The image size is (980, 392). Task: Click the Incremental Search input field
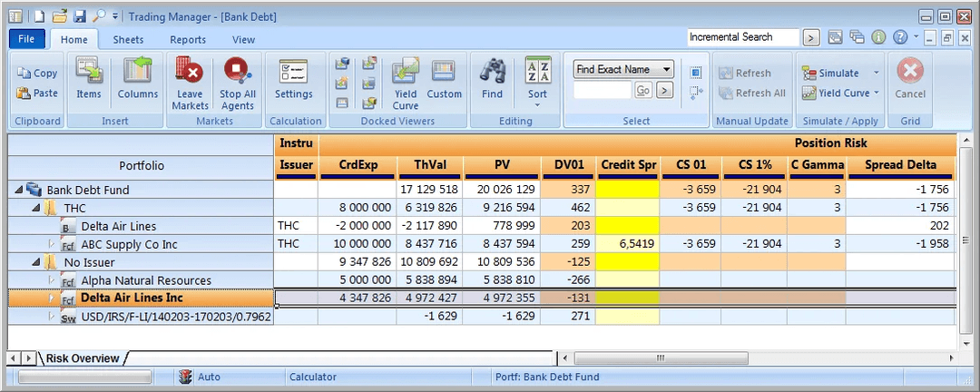pyautogui.click(x=741, y=37)
